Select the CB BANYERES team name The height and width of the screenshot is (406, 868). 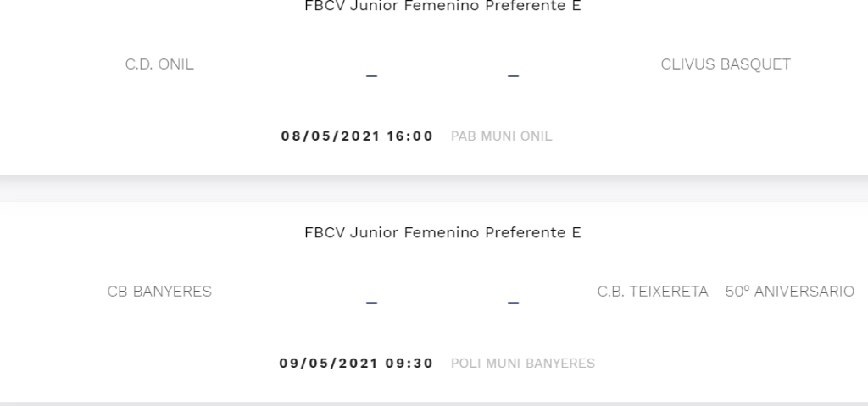click(159, 292)
